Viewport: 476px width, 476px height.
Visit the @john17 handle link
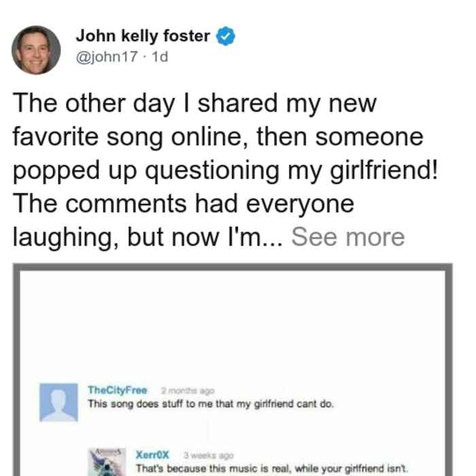point(107,56)
